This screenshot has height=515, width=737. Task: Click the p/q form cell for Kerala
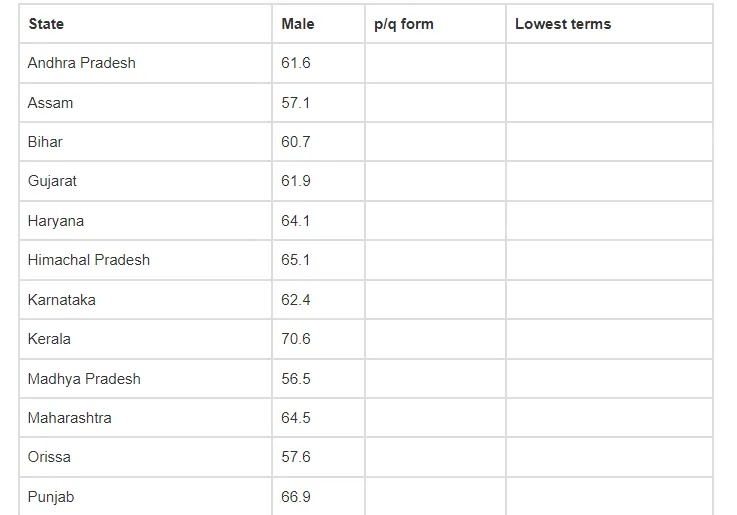pos(435,339)
